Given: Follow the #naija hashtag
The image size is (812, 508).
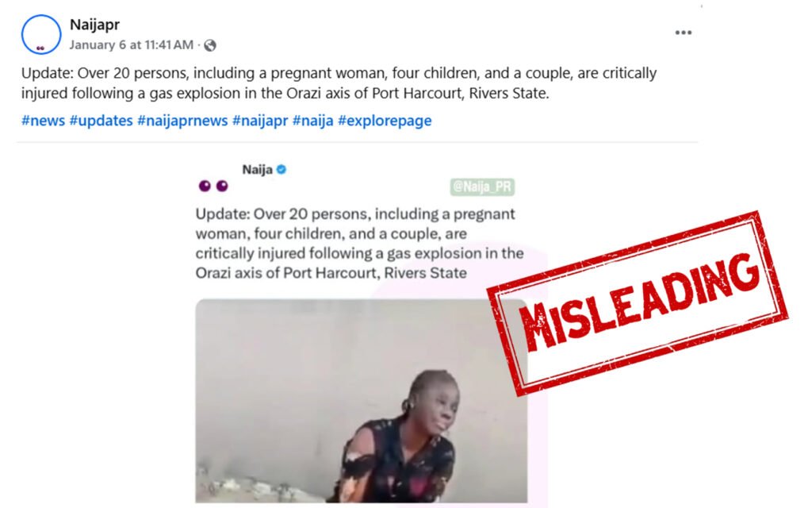Looking at the screenshot, I should click(312, 121).
